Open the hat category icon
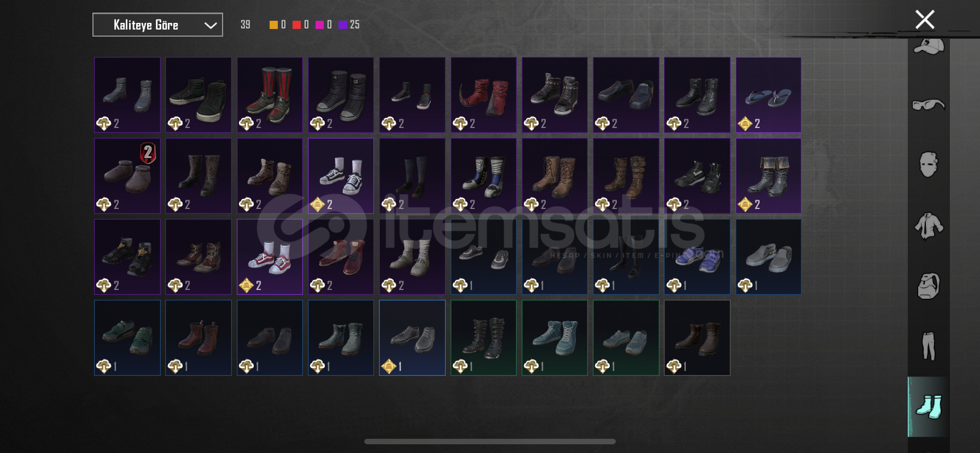980x453 pixels. 929,46
